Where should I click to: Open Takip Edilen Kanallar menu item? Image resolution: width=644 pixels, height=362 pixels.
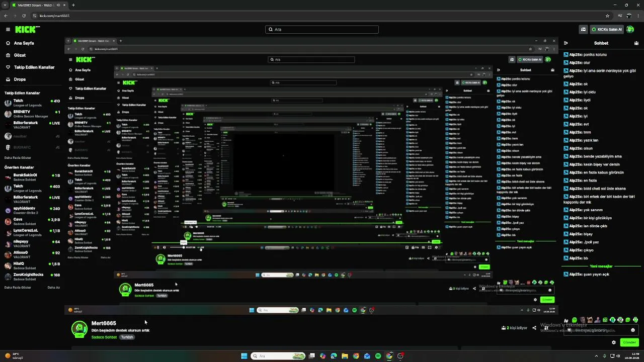31,67
